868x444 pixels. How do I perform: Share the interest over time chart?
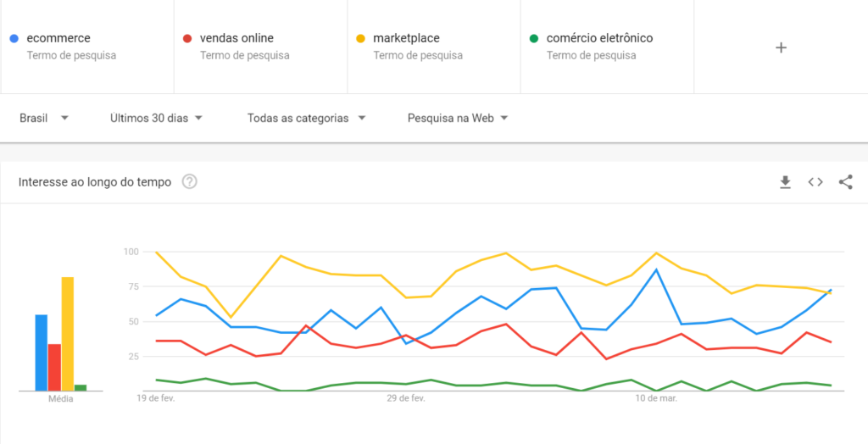[x=845, y=182]
